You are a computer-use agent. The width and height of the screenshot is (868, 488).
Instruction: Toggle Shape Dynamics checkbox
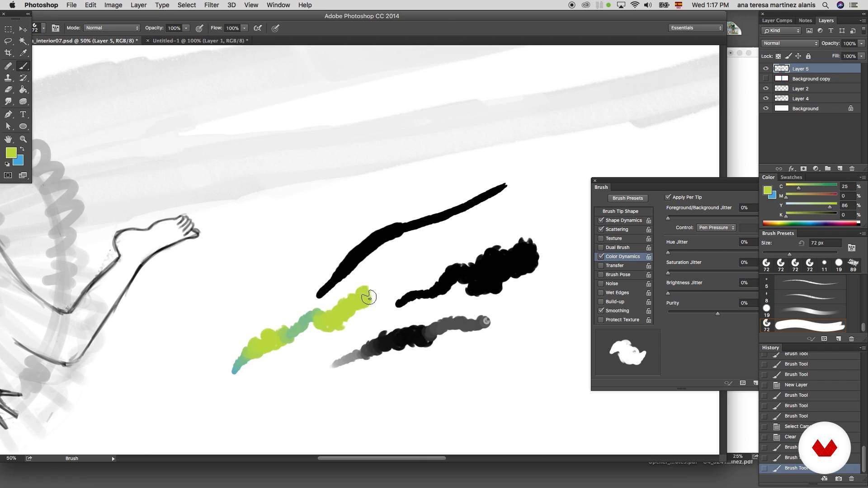tap(601, 221)
